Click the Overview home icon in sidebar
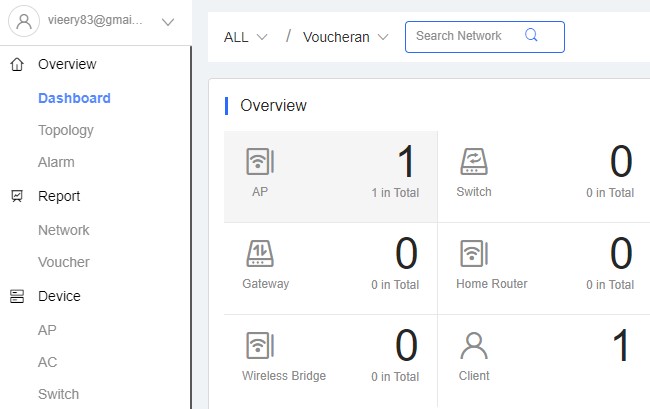 17,64
